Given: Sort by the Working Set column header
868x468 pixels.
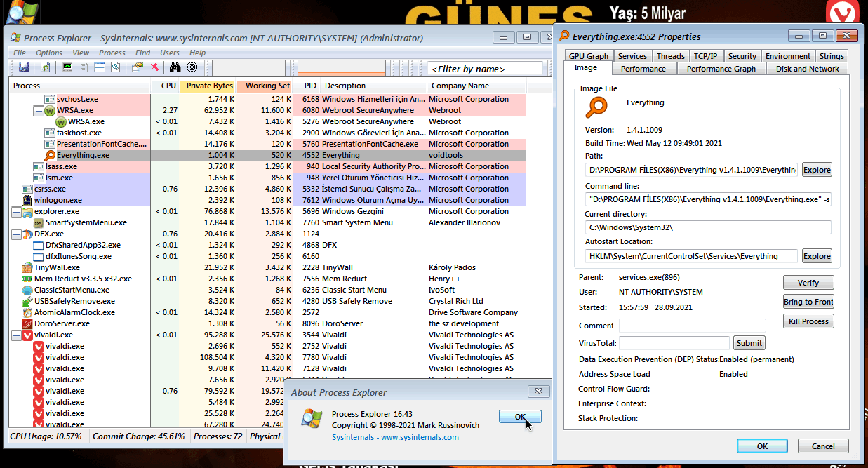Looking at the screenshot, I should point(265,86).
